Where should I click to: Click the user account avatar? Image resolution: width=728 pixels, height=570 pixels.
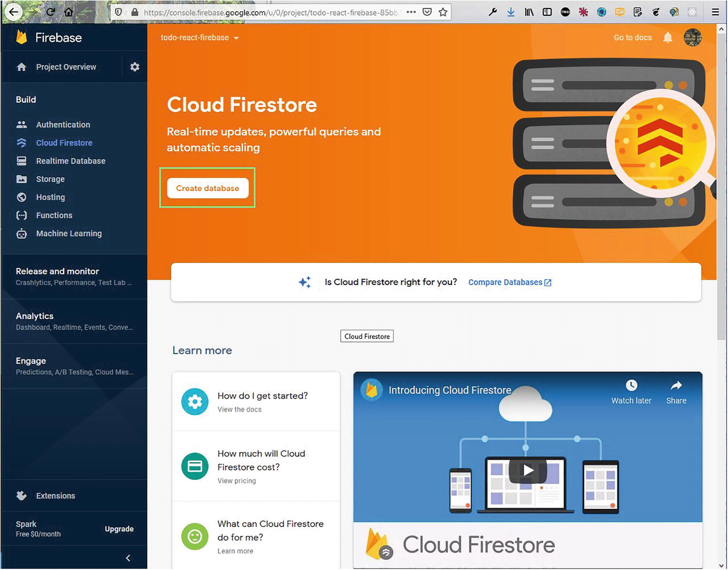click(x=693, y=38)
